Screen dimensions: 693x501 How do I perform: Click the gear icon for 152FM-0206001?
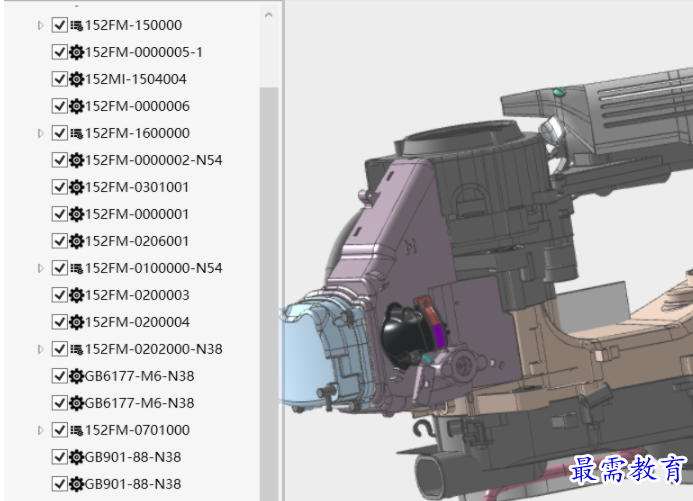pyautogui.click(x=76, y=241)
